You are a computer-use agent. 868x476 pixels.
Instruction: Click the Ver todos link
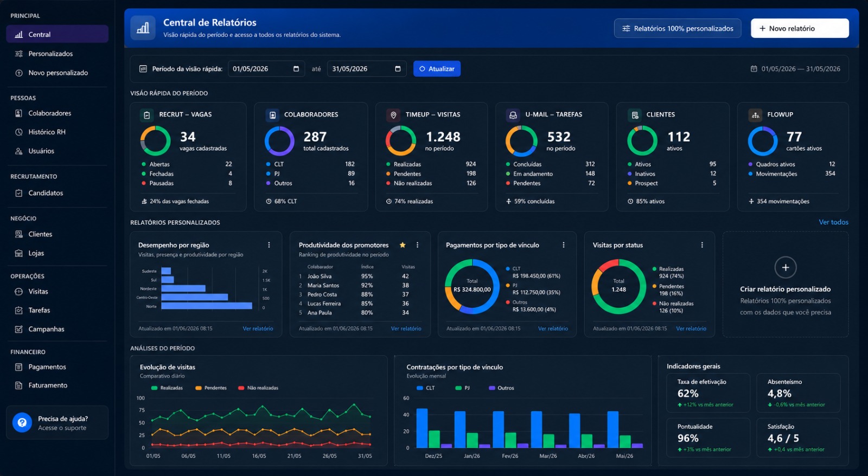tap(833, 222)
